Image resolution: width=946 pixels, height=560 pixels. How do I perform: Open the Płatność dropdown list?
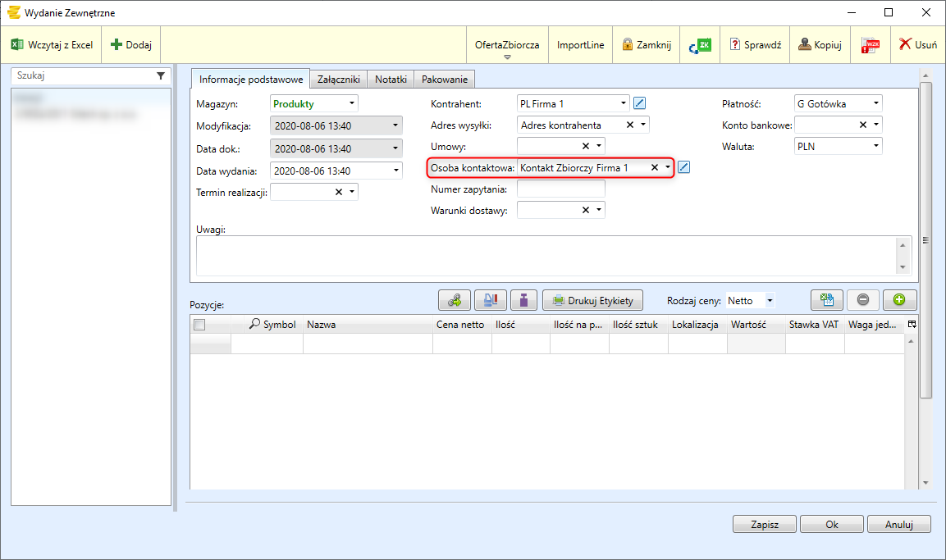(x=876, y=103)
